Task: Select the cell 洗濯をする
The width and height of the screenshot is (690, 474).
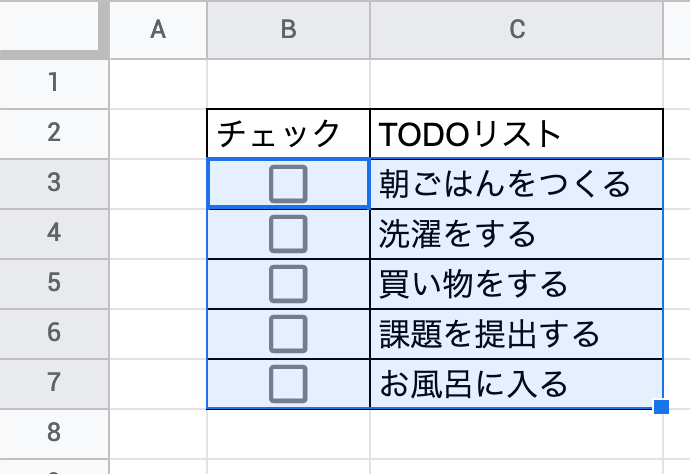Action: click(517, 234)
